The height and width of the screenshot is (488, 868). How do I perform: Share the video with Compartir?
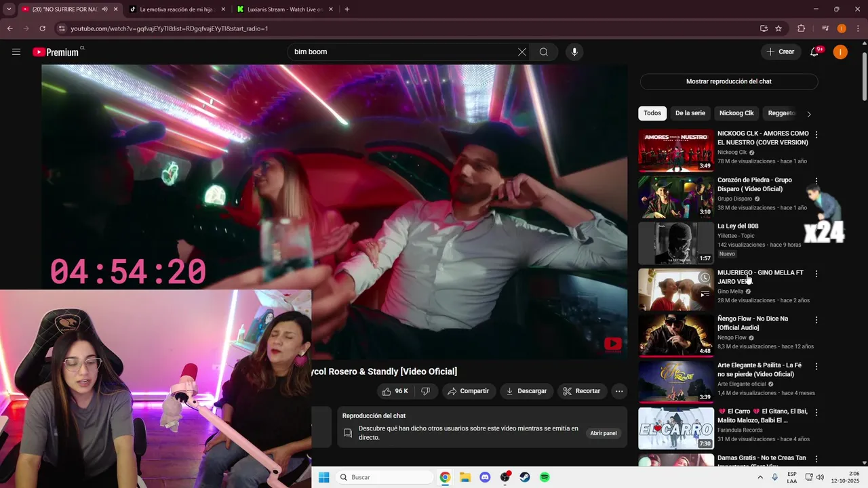coord(468,391)
